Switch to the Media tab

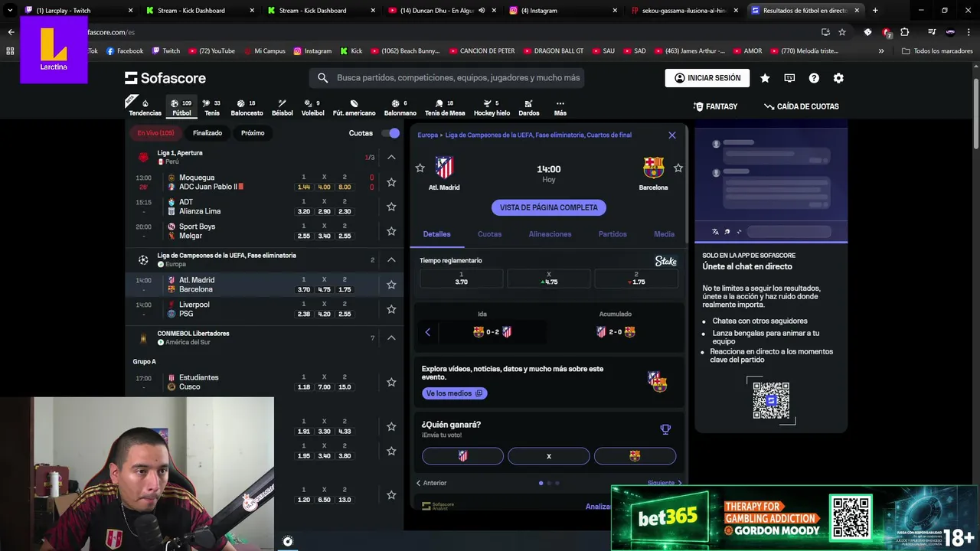(664, 234)
